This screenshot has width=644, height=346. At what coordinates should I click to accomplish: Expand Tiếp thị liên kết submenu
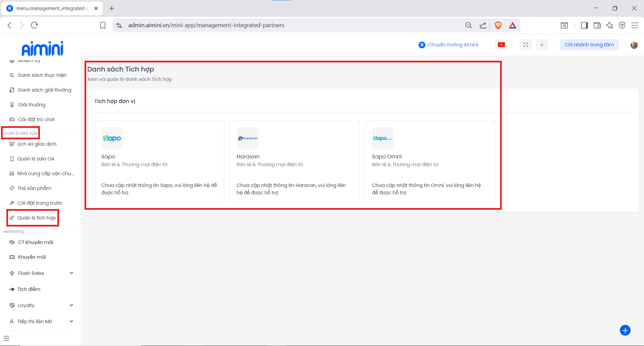71,322
